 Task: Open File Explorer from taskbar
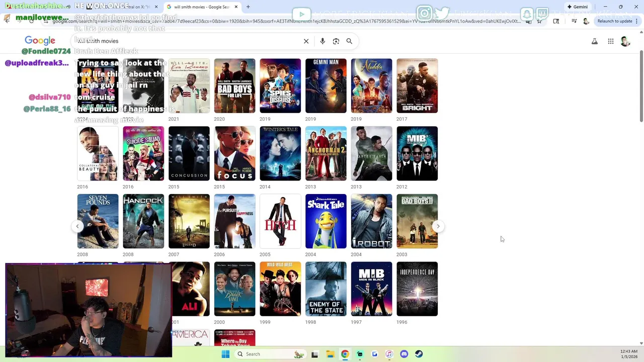point(330,354)
